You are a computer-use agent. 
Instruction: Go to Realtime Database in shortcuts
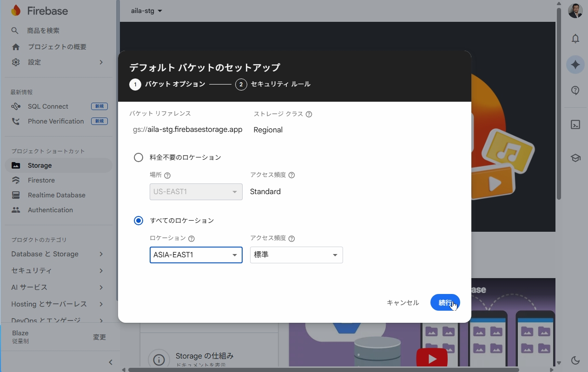tap(59, 195)
